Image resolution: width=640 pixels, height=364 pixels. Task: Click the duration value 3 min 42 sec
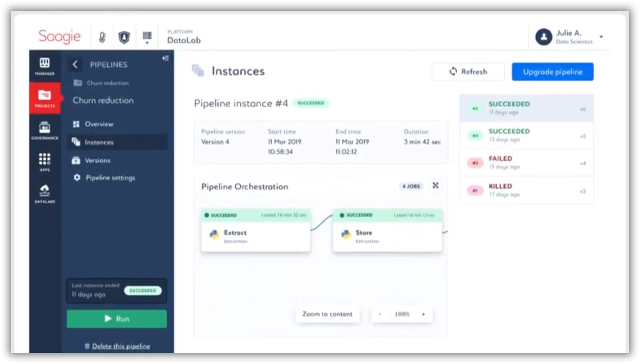pyautogui.click(x=423, y=142)
